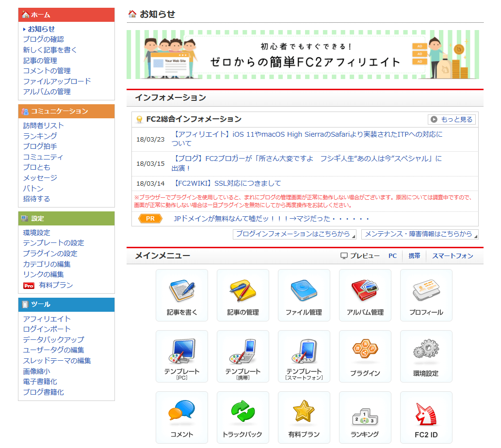Expand メンテナンス・障害情報はこちらから link box

(420, 234)
